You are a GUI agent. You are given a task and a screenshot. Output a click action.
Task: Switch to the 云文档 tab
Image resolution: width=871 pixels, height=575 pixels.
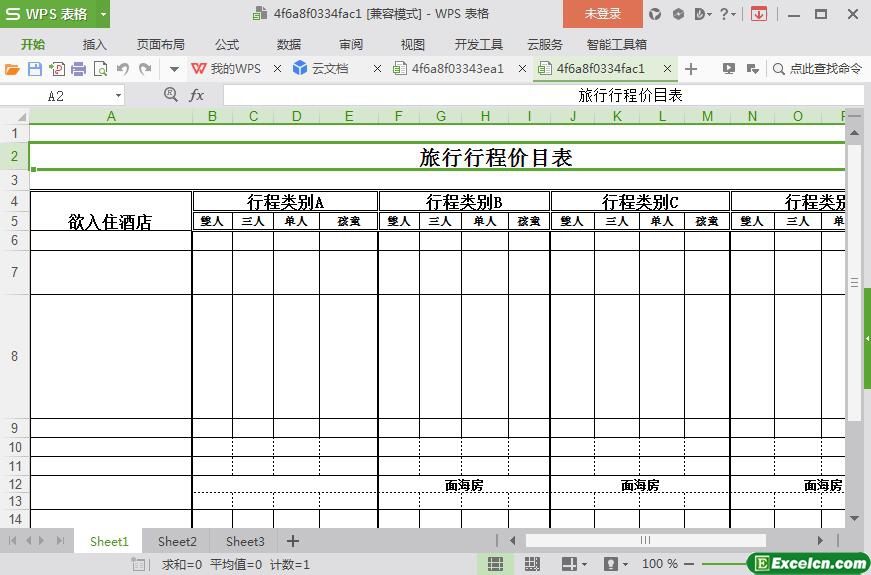pos(321,69)
